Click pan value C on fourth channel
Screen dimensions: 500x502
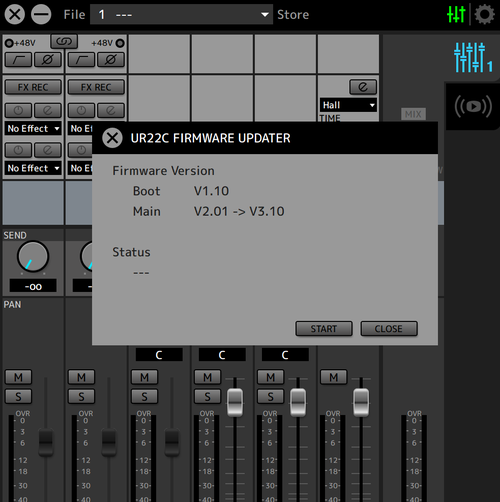point(222,355)
